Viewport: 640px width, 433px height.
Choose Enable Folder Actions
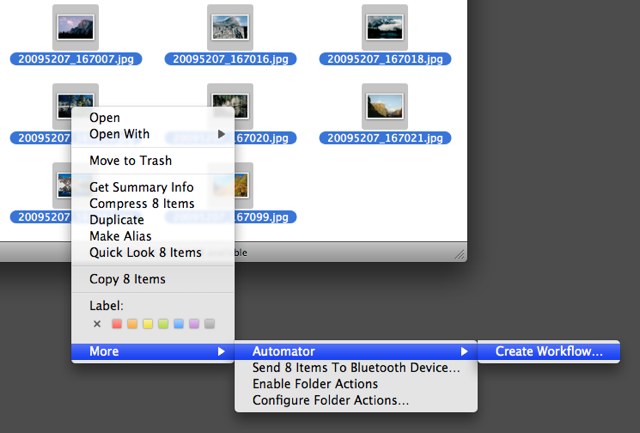point(315,384)
